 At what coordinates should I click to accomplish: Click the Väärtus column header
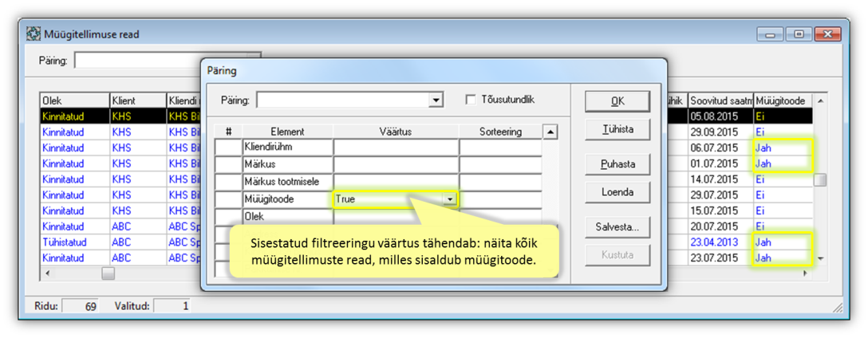tap(396, 132)
